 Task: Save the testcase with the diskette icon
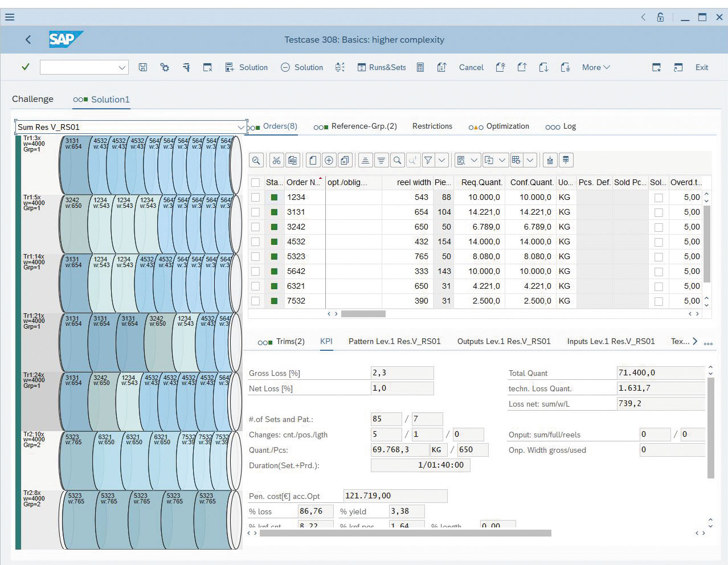point(143,67)
